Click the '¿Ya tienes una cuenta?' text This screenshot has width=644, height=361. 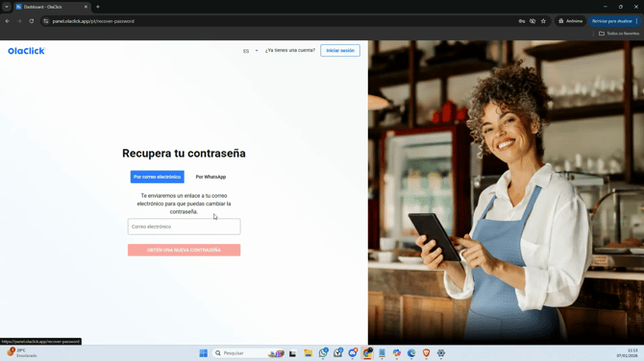(290, 51)
